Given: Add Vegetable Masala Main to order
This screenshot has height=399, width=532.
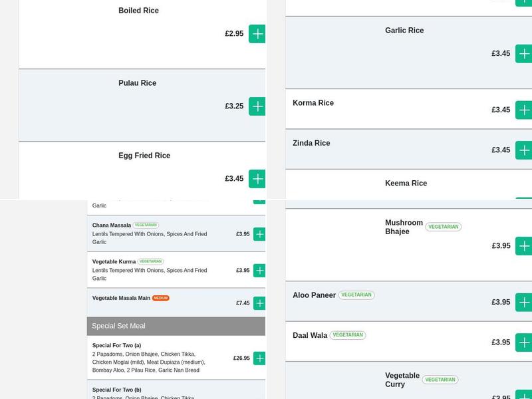Looking at the screenshot, I should point(259,303).
